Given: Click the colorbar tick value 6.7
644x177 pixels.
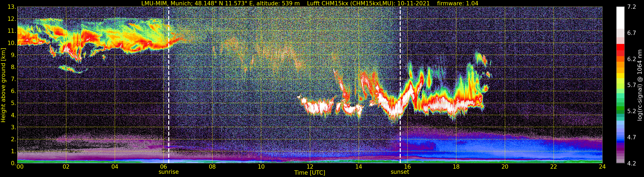Looking at the screenshot, I should pos(632,33).
